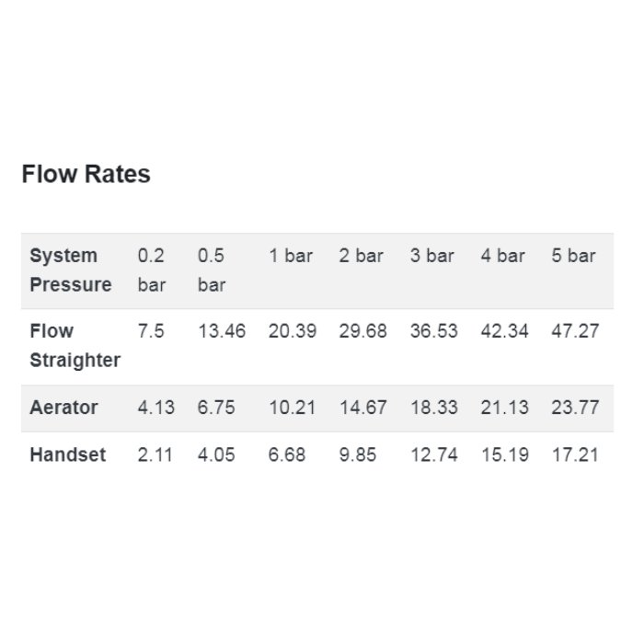Image resolution: width=644 pixels, height=644 pixels.
Task: Select the 36.53 value cell
Action: pyautogui.click(x=433, y=331)
